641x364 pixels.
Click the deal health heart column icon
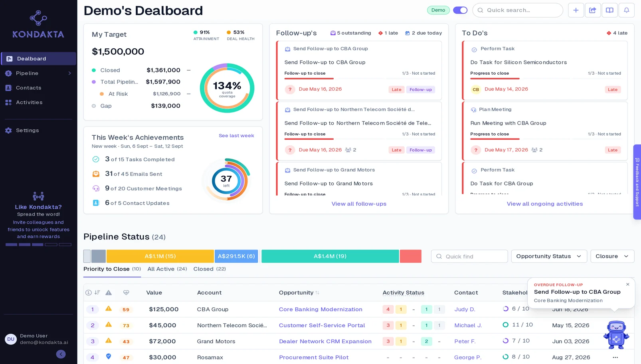tap(126, 293)
